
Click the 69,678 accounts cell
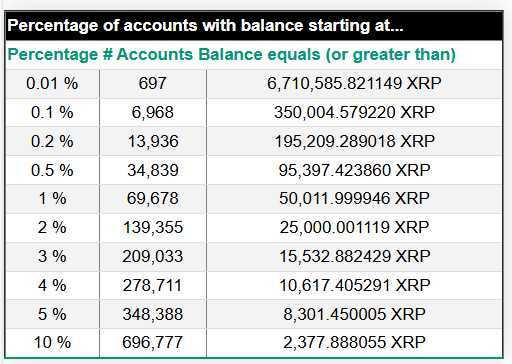pyautogui.click(x=153, y=199)
